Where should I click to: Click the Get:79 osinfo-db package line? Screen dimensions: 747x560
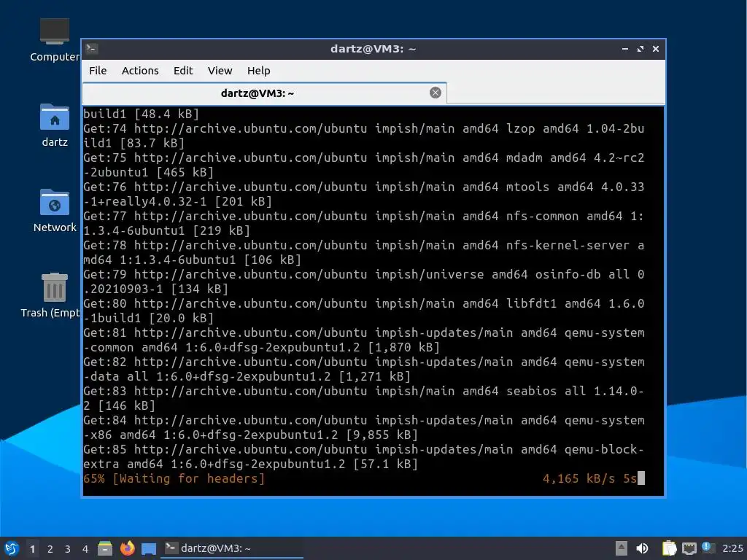(364, 281)
